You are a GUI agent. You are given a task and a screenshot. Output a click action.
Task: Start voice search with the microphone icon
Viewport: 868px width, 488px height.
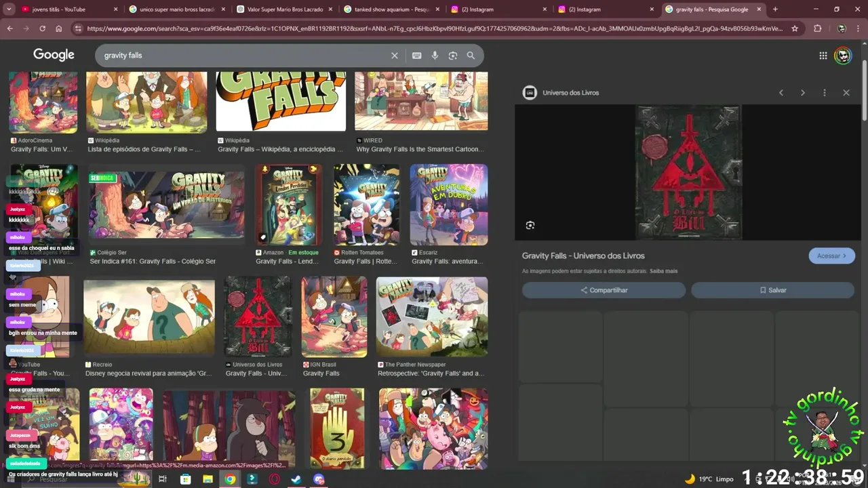pyautogui.click(x=435, y=56)
